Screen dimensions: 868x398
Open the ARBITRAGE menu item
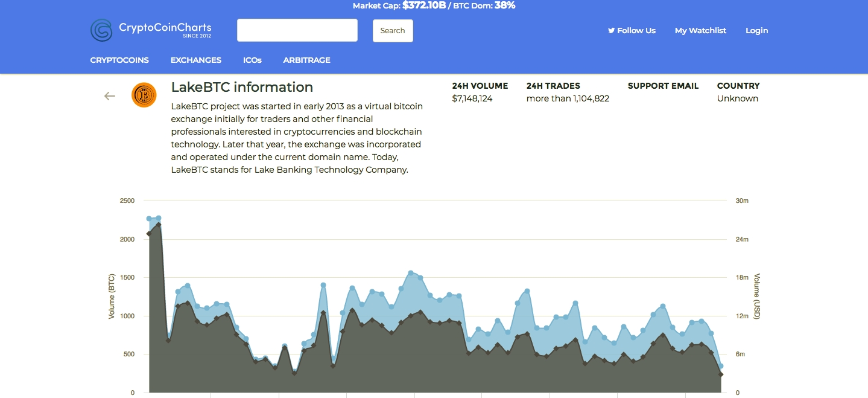point(306,60)
